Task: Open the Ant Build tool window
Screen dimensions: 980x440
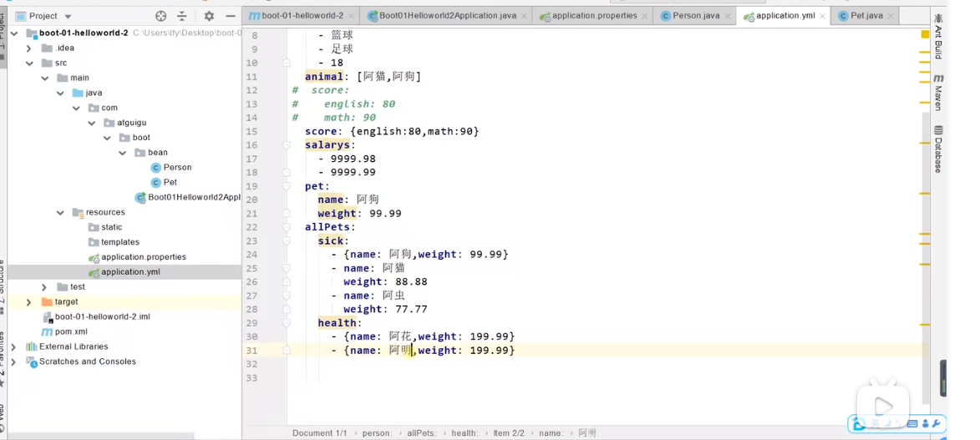Action: (x=938, y=36)
